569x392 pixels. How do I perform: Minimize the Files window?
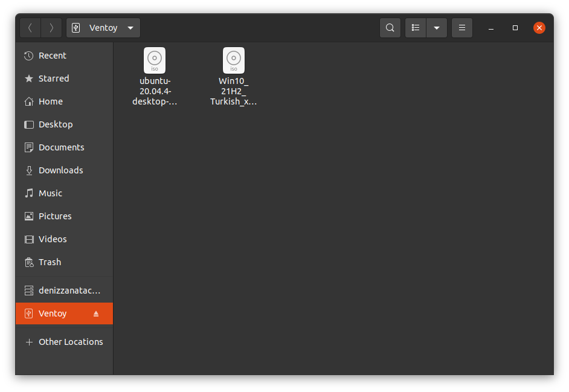pos(491,28)
